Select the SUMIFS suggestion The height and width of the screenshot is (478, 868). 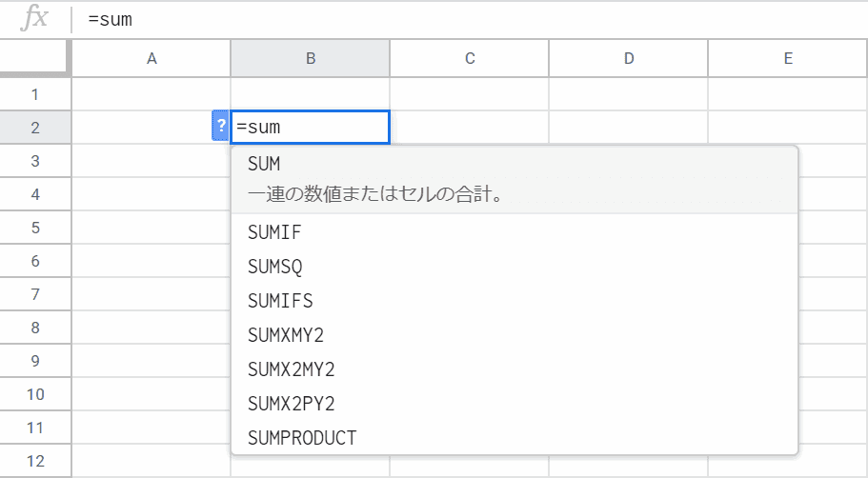pyautogui.click(x=515, y=301)
